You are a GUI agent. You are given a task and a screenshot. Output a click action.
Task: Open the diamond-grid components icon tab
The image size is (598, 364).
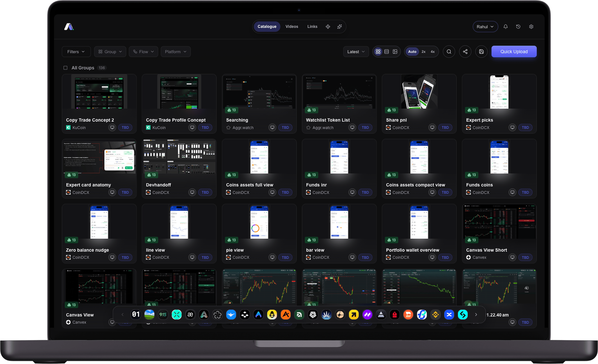point(328,26)
